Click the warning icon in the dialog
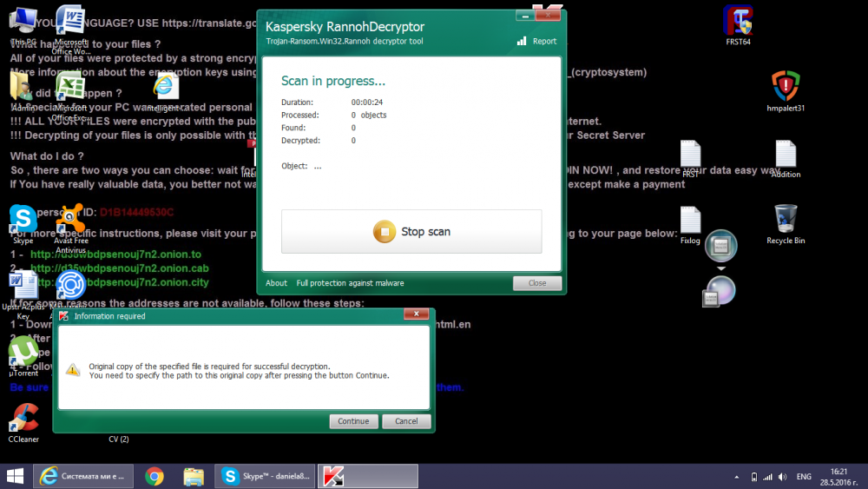 pos(73,369)
